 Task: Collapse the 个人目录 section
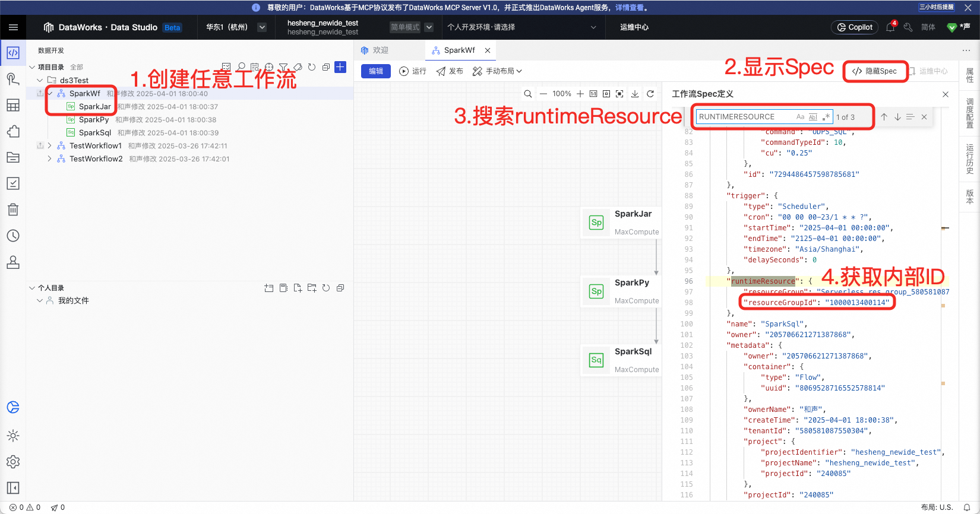pos(32,288)
